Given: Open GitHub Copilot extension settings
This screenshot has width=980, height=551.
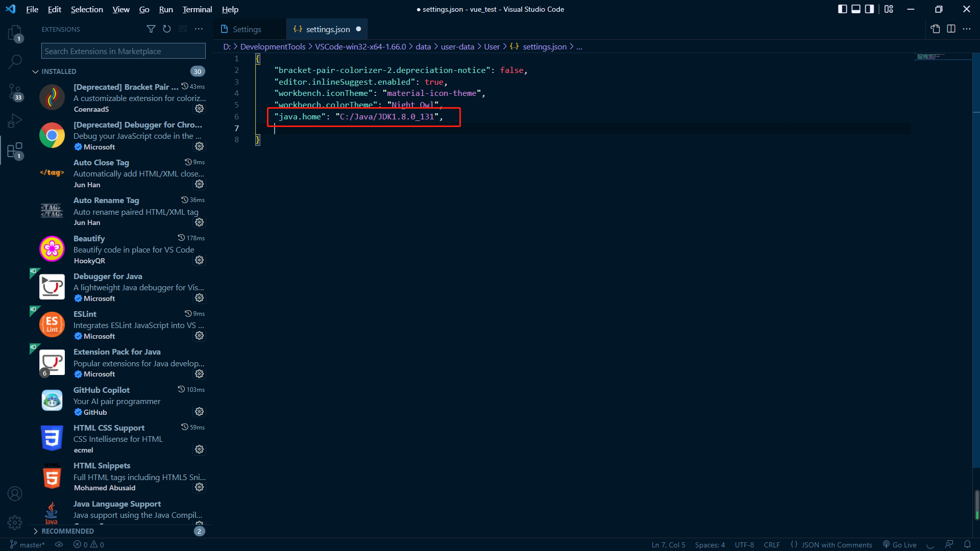Looking at the screenshot, I should 199,411.
